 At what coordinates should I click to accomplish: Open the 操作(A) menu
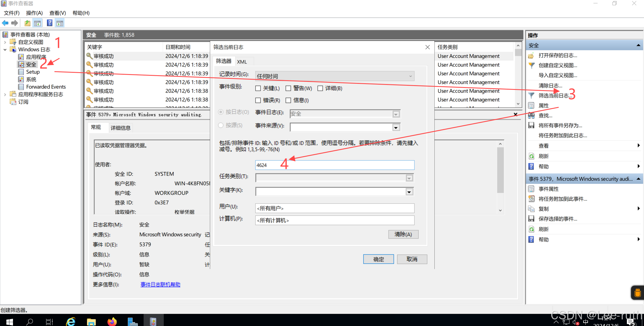coord(34,13)
